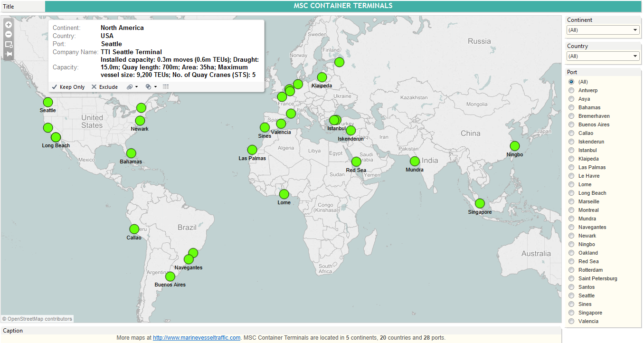
Task: Open the Country filter dropdown
Action: point(603,56)
